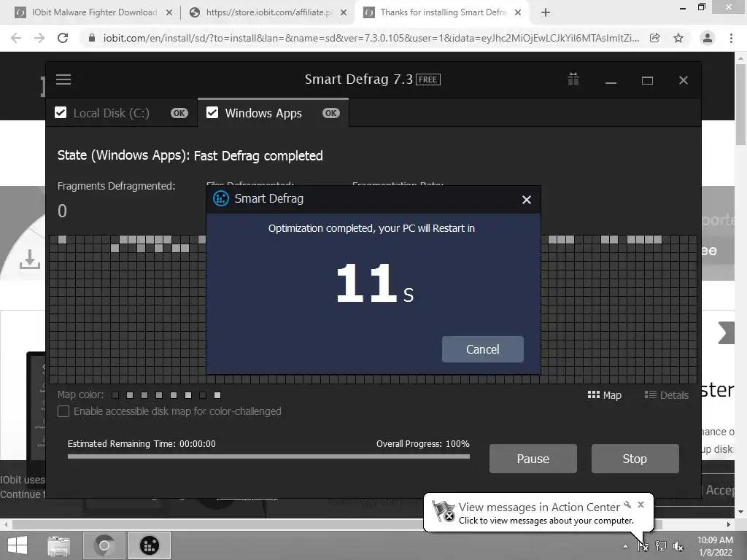Open Windows Start menu

pyautogui.click(x=18, y=545)
